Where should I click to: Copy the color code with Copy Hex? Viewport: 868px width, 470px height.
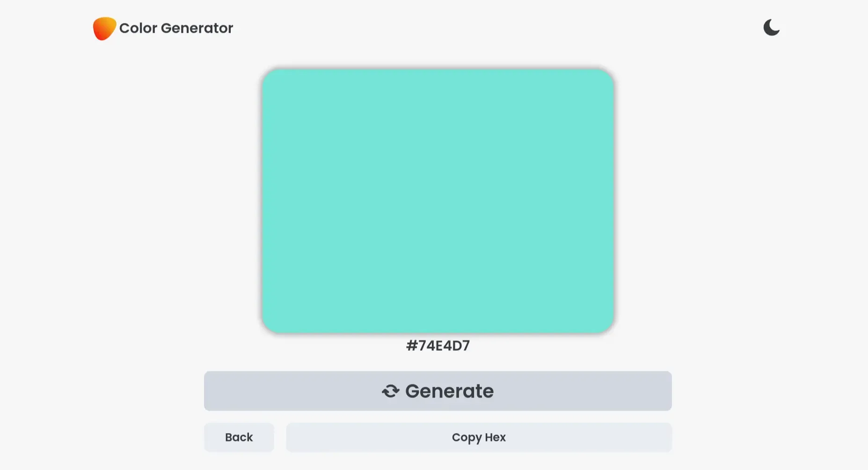[x=478, y=437]
